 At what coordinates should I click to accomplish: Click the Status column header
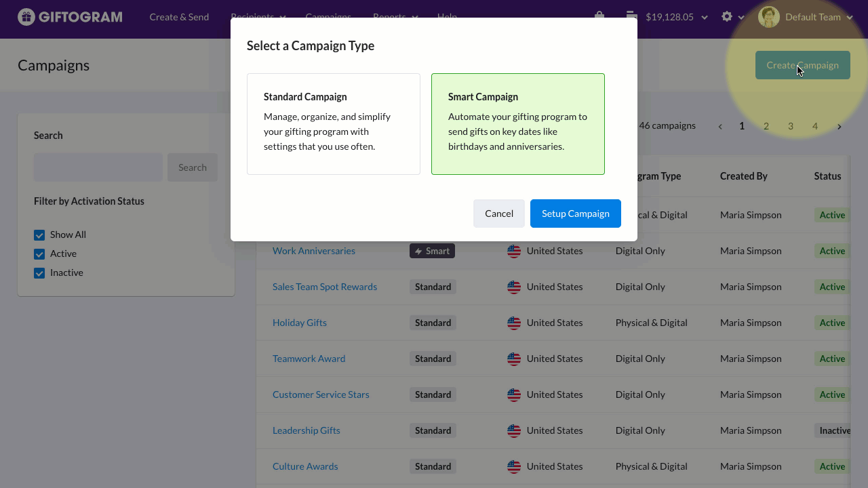pos(827,176)
